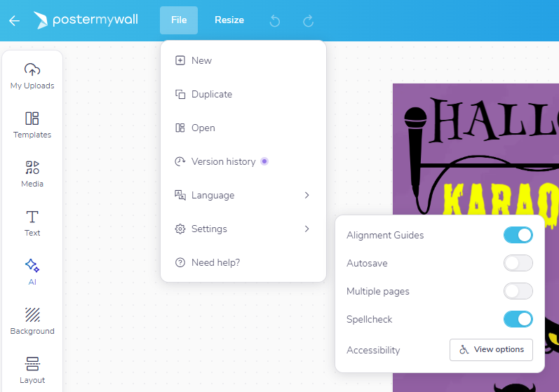
Task: Click the Open menu item icon
Action: 180,128
